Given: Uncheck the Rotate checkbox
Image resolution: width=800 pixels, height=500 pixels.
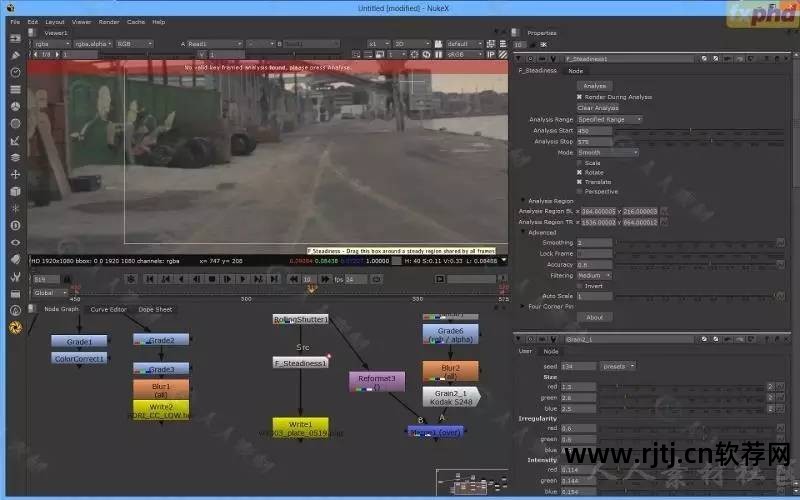Looking at the screenshot, I should click(579, 172).
